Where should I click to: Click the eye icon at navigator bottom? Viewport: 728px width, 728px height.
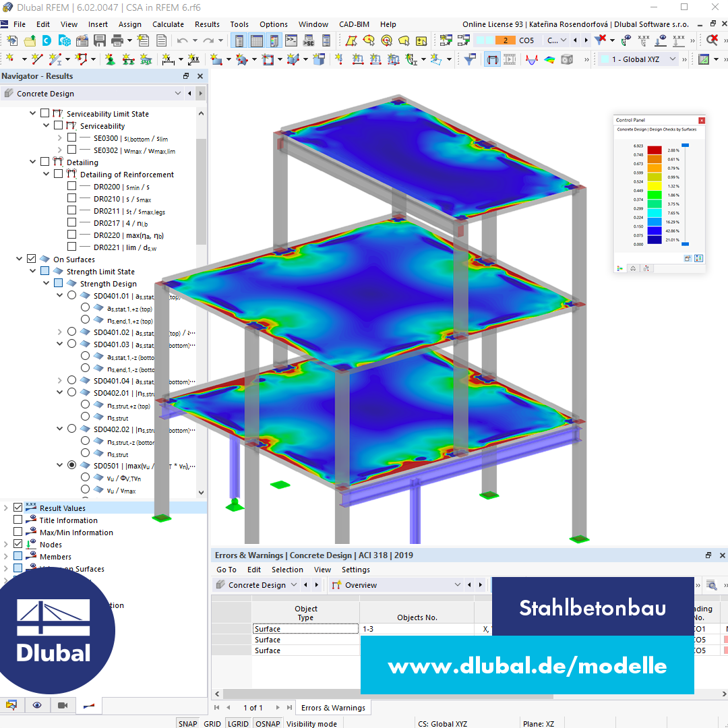37,705
